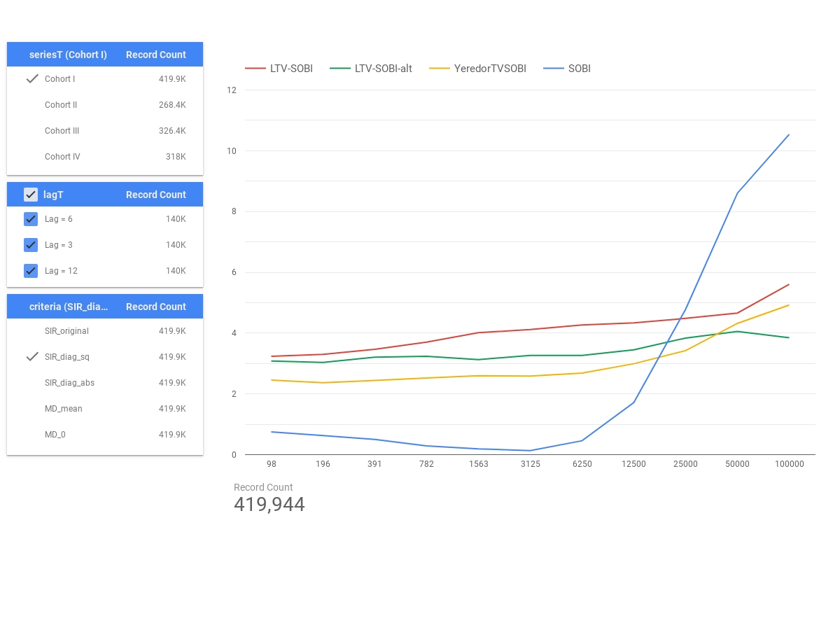Select Cohort IV in the seriesT filter
Viewport: 840px width, 630px height.
[x=62, y=157]
